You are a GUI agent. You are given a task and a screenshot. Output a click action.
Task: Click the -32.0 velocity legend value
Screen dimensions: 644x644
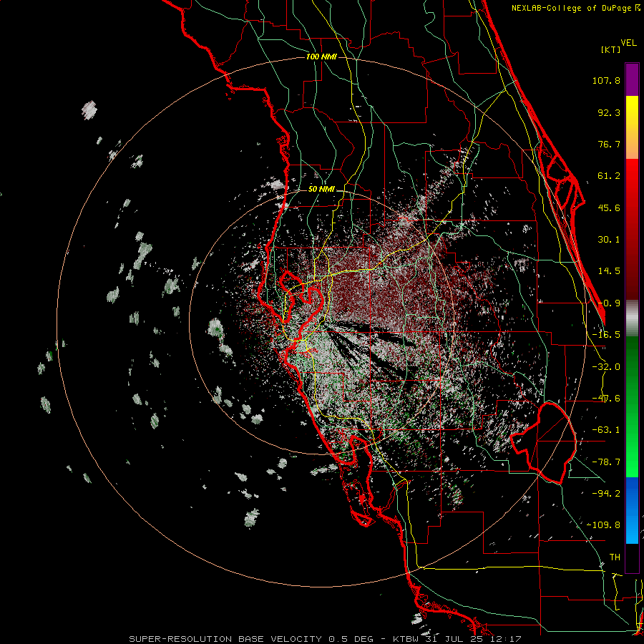tap(606, 367)
